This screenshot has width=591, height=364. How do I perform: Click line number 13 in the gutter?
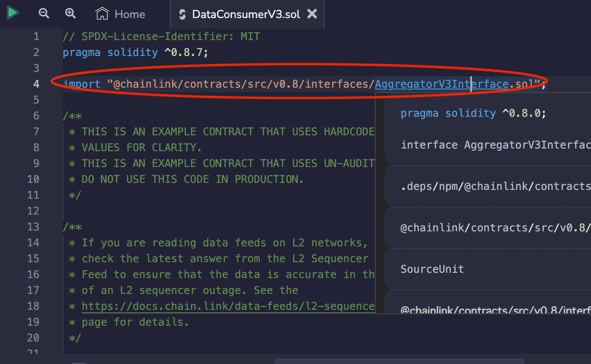pyautogui.click(x=33, y=227)
